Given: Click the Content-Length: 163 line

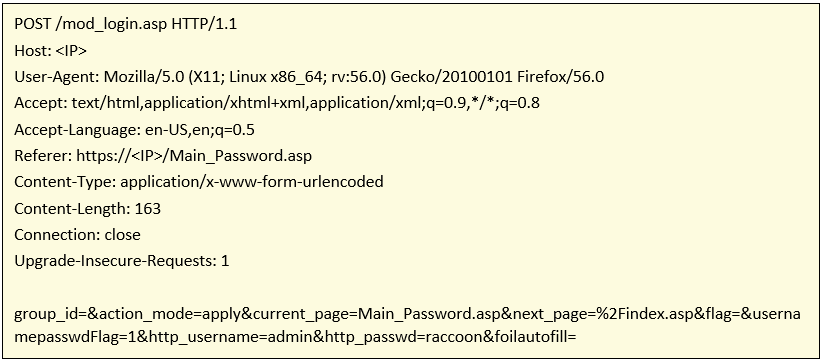Looking at the screenshot, I should click(87, 208).
